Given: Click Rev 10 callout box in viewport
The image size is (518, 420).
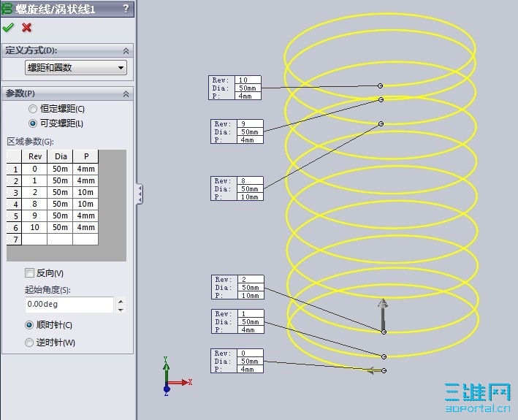Looking at the screenshot, I should tap(235, 88).
